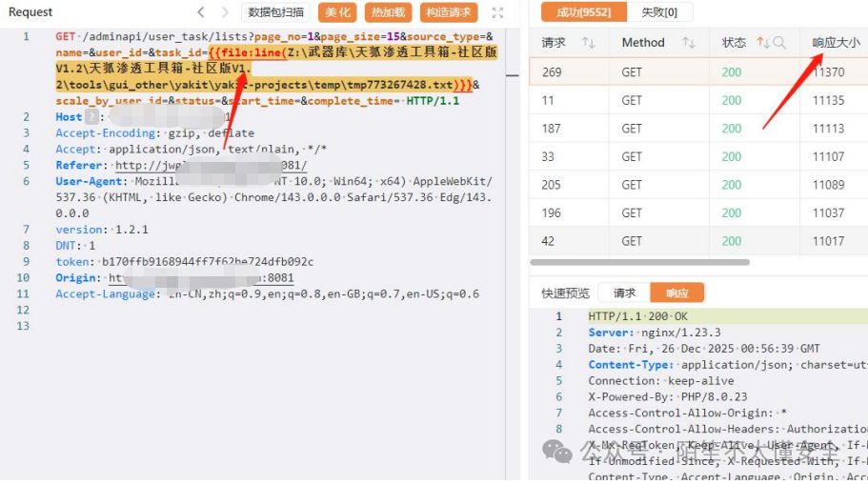
Task: Select the row with request 33
Action: [x=698, y=156]
